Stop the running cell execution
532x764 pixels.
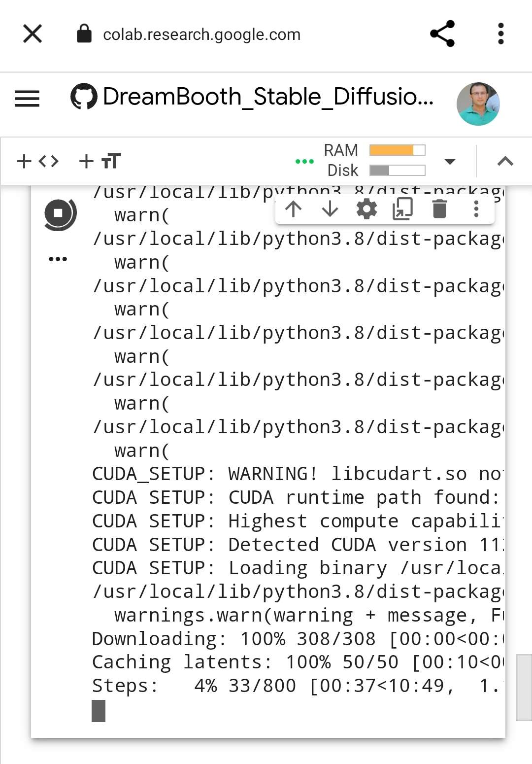click(x=59, y=214)
